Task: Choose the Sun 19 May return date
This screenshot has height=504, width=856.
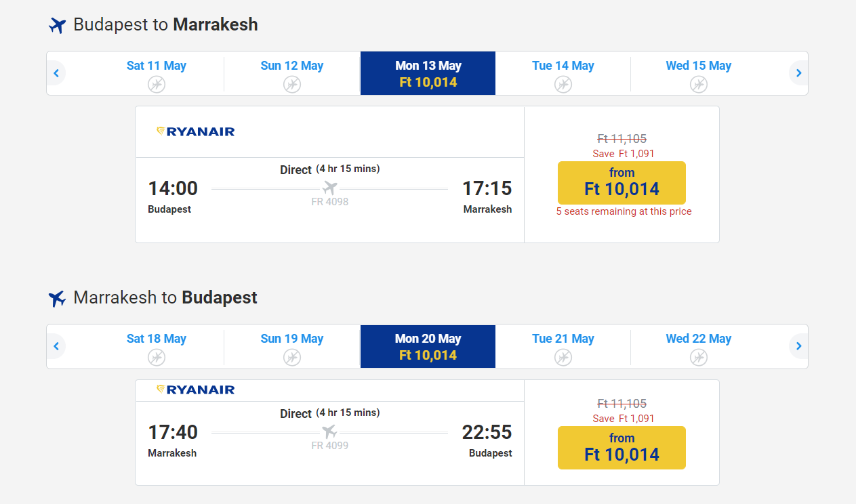Action: point(292,346)
